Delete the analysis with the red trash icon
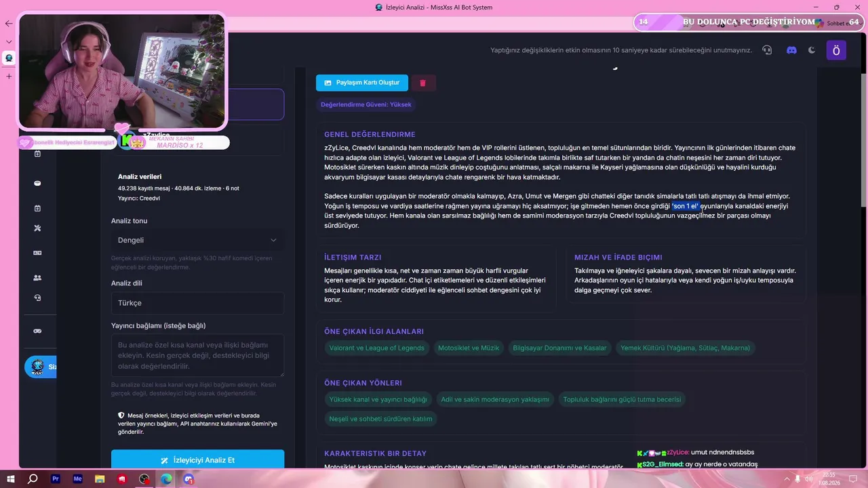Screen dimensions: 868x488 422,83
